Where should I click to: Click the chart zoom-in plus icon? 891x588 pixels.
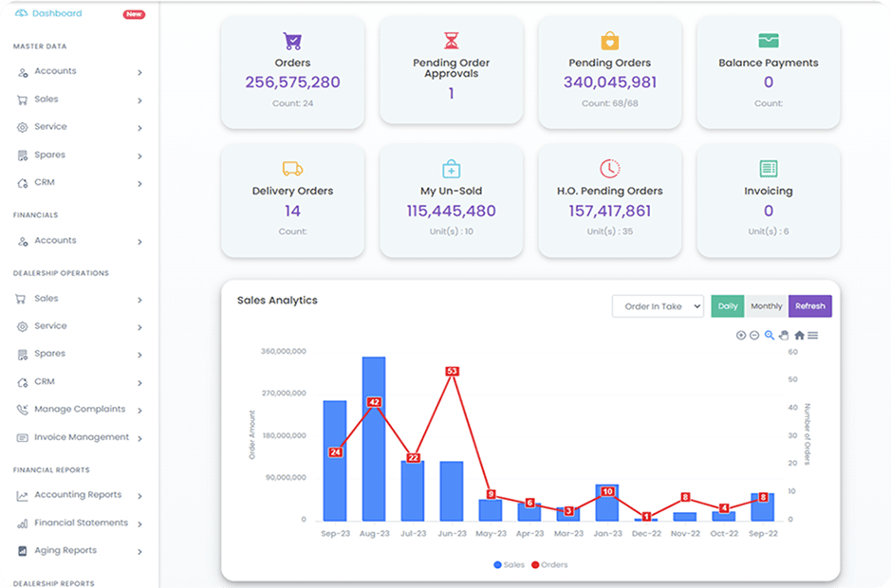[x=741, y=335]
